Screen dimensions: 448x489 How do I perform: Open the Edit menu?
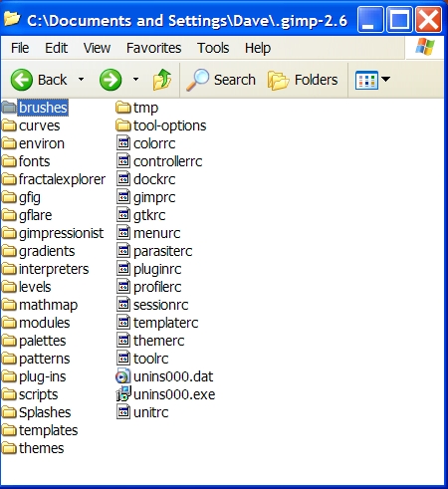pyautogui.click(x=56, y=48)
